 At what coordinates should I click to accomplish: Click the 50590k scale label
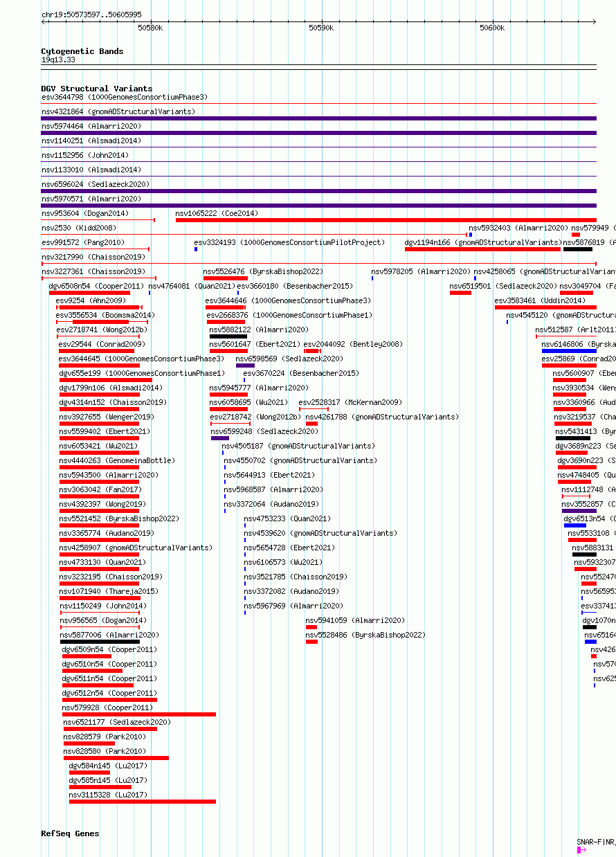pyautogui.click(x=321, y=28)
